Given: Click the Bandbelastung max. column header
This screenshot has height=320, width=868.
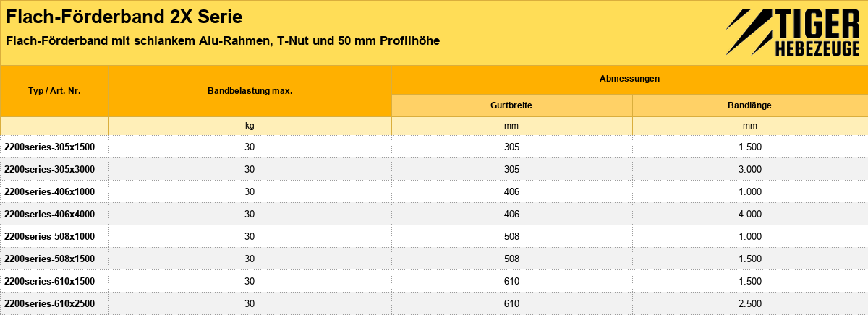Looking at the screenshot, I should 250,91.
